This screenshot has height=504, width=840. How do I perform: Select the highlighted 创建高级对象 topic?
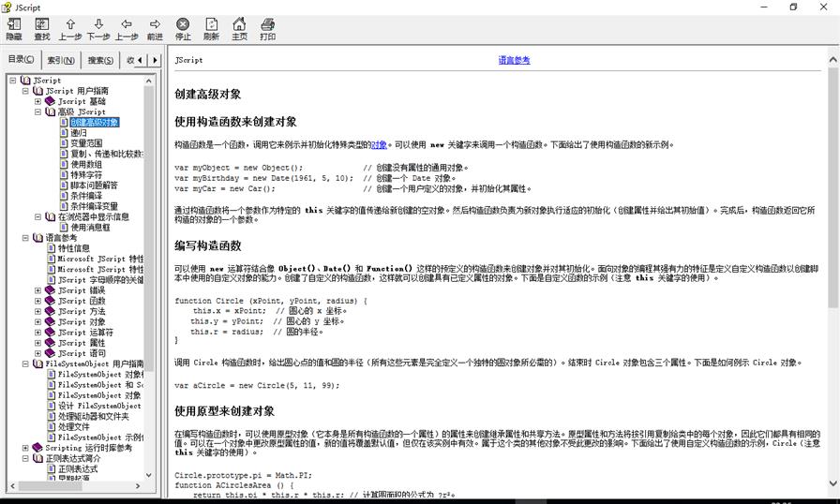coord(95,123)
